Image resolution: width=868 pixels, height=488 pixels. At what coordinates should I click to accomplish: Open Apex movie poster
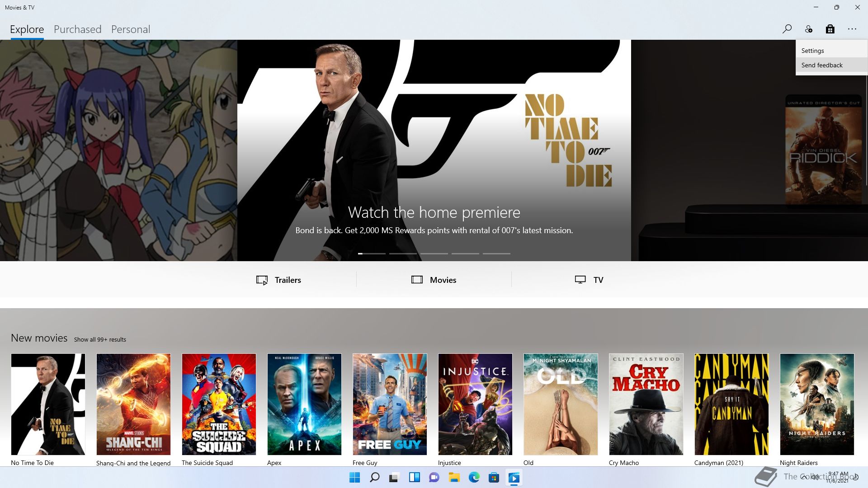[x=304, y=404]
